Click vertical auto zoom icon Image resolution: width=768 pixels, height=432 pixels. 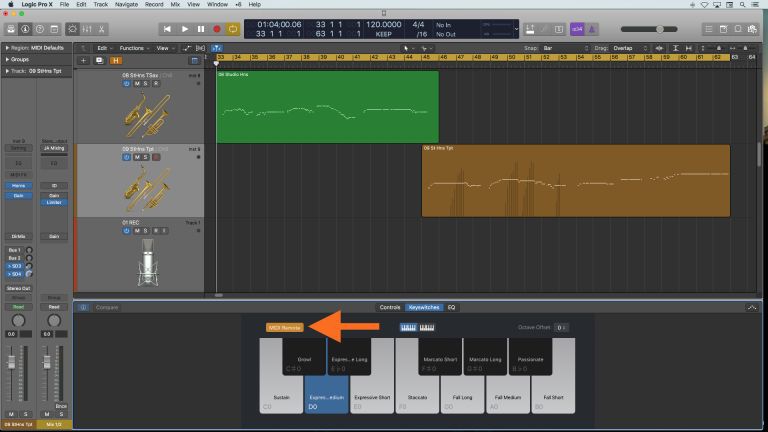tap(675, 48)
